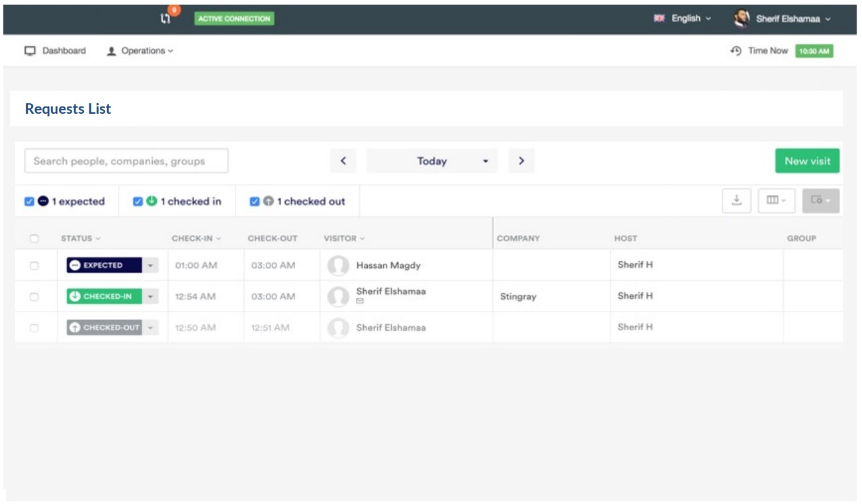Click the search people, companies, groups field

click(126, 161)
